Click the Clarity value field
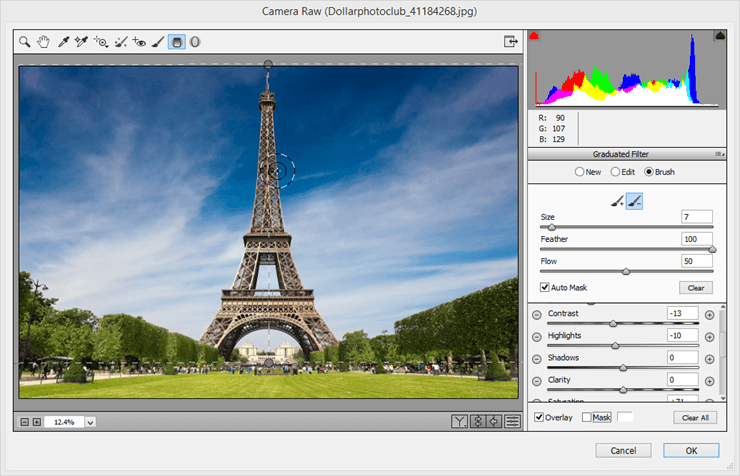 coord(683,379)
